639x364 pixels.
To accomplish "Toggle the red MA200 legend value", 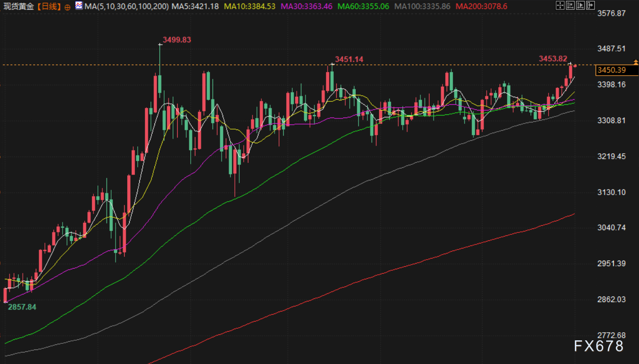I will tap(483, 6).
